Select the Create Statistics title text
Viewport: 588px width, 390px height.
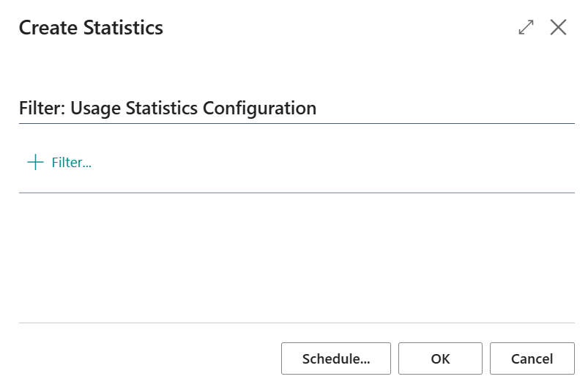[91, 28]
